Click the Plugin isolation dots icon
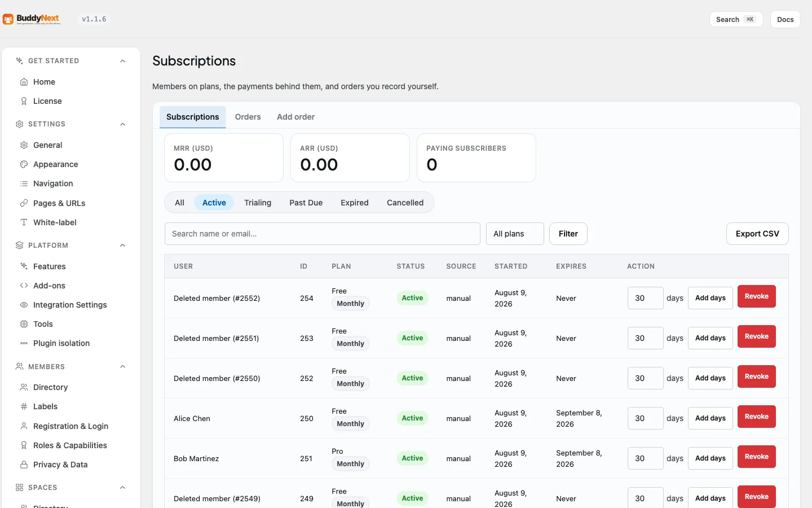This screenshot has height=508, width=812. [24, 343]
